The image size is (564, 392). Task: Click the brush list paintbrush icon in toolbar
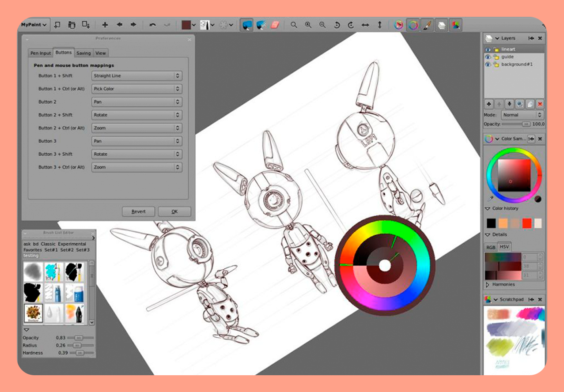[427, 25]
